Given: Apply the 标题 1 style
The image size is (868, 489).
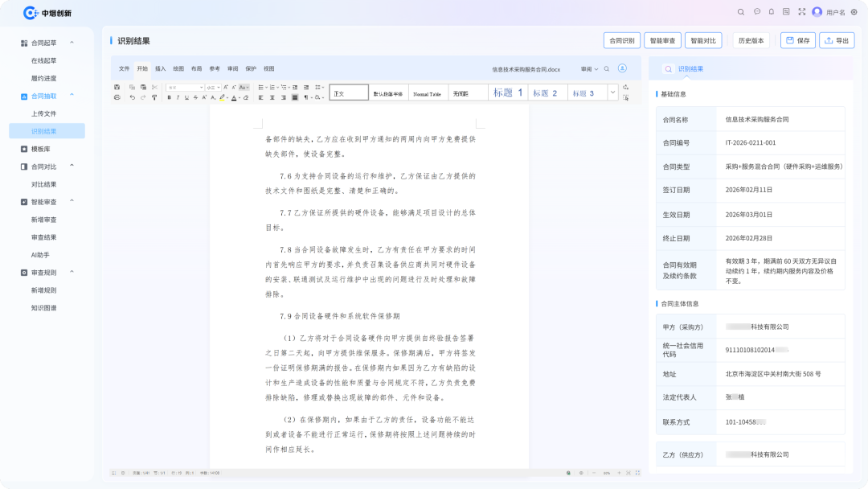Looking at the screenshot, I should [508, 92].
